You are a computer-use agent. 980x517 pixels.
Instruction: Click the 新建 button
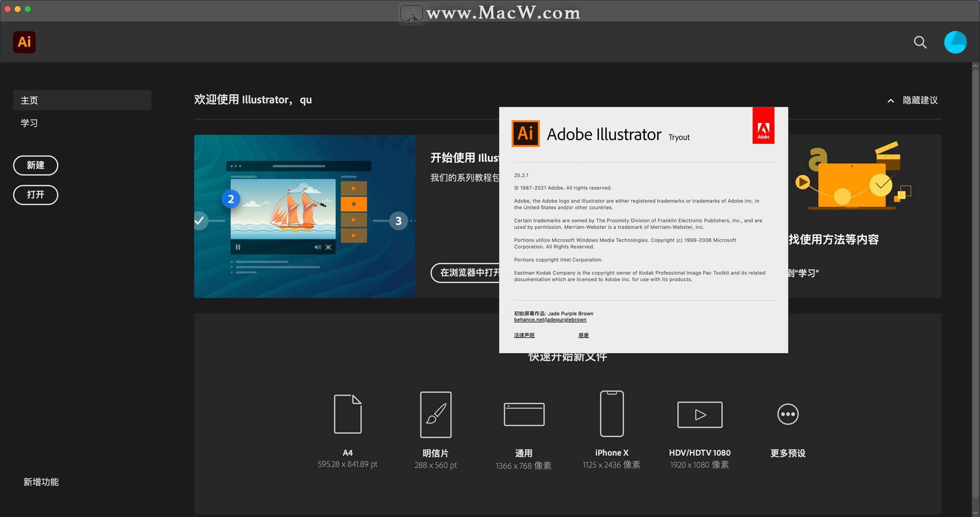click(x=36, y=165)
